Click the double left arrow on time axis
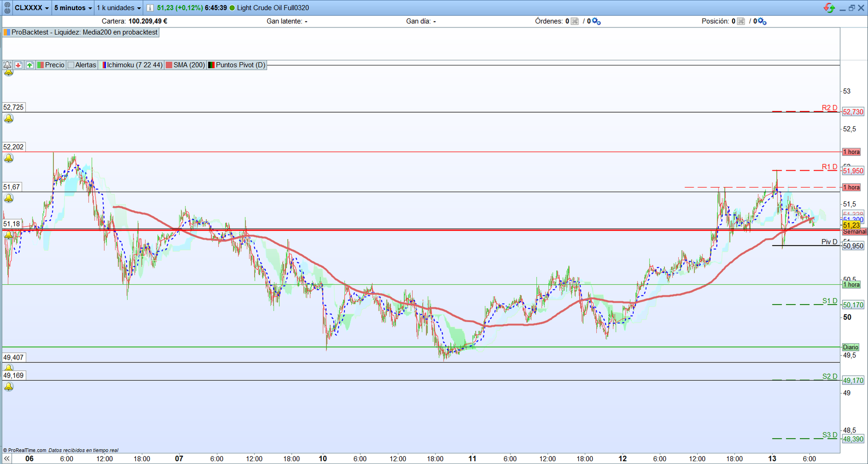 pos(6,458)
